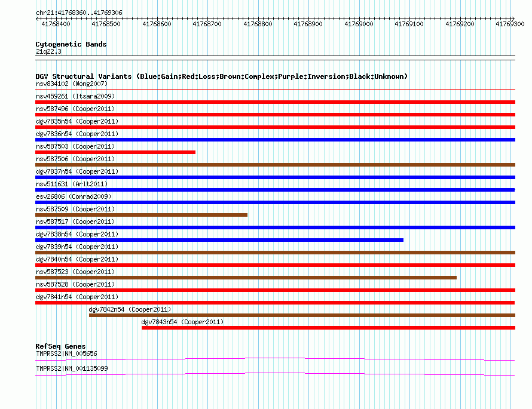Click the TMPRSS2 NM_001135099 magenta gene line
Image resolution: width=532 pixels, height=409 pixels.
275,374
